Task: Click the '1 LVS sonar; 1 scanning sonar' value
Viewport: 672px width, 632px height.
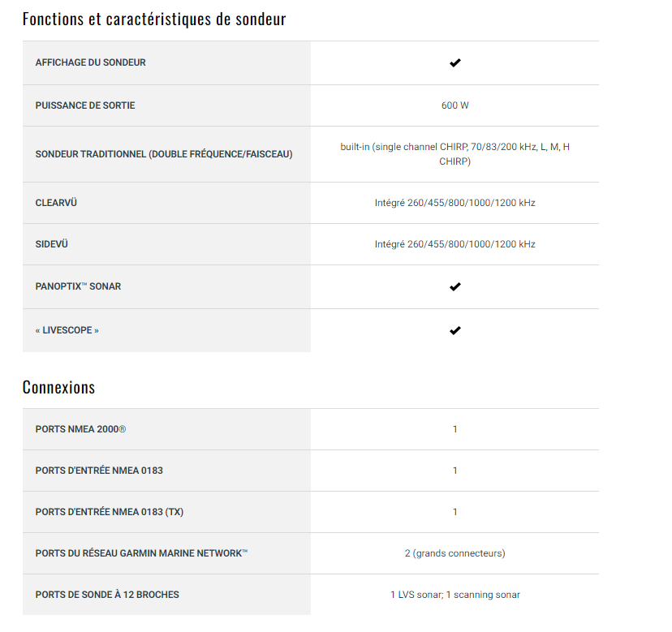Action: point(454,595)
